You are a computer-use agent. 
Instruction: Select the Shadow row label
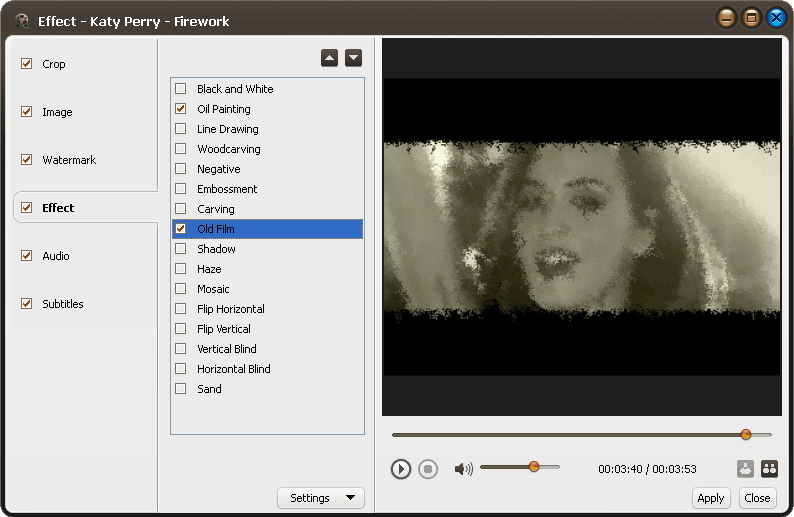tap(216, 249)
